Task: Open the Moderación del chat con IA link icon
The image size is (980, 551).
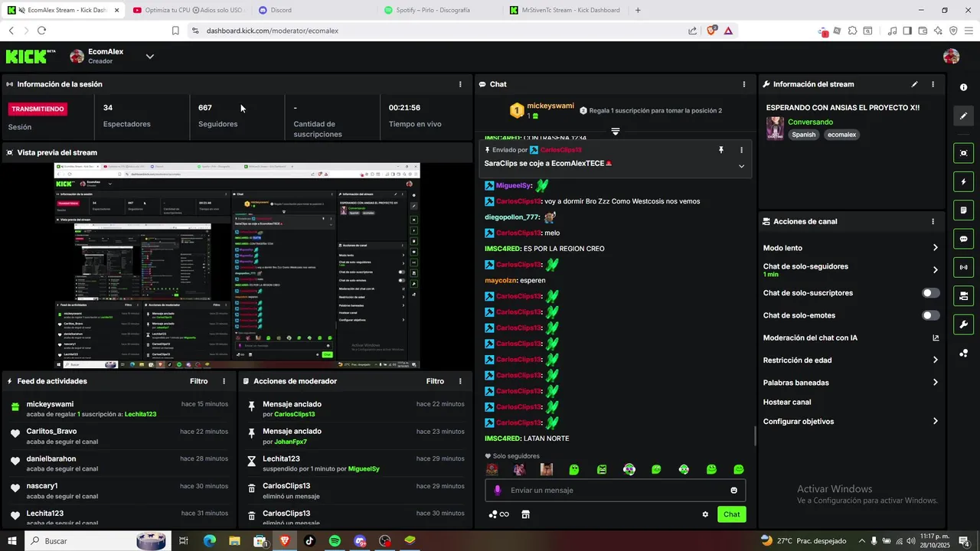Action: [936, 338]
